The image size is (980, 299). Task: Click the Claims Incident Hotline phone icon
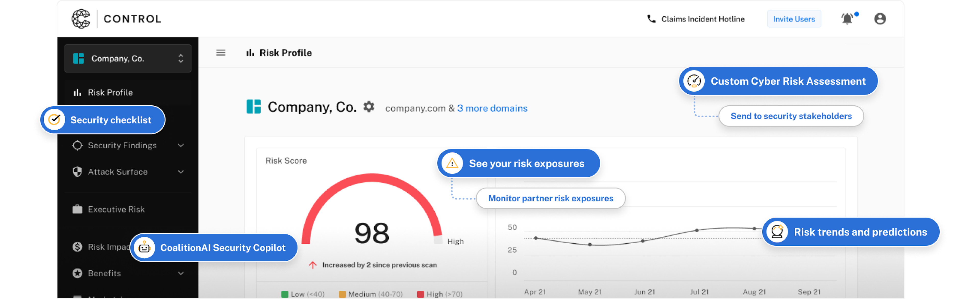pos(651,19)
